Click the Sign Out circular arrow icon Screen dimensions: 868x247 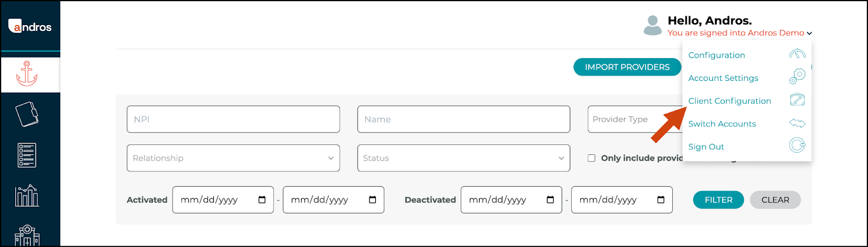pyautogui.click(x=797, y=145)
